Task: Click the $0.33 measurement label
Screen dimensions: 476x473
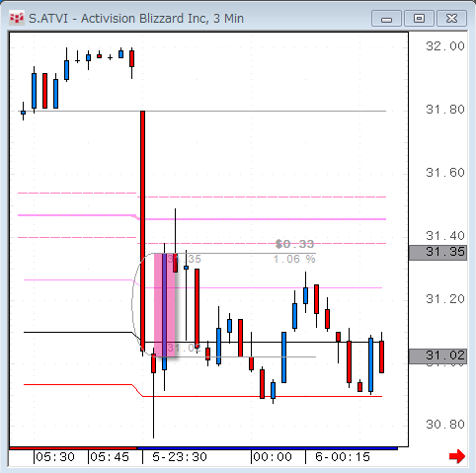Action: pos(295,244)
